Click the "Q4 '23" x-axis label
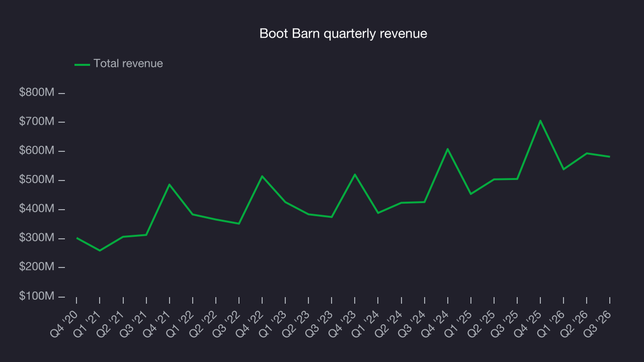 (343, 323)
